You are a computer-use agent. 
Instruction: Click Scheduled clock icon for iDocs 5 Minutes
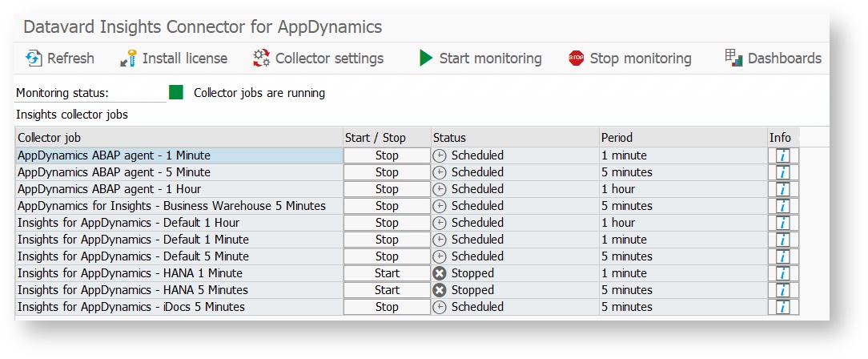point(440,307)
